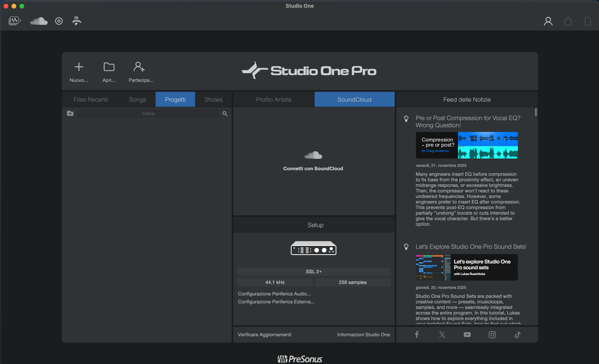
Task: Open the Mastering target record icon
Action: pos(59,21)
